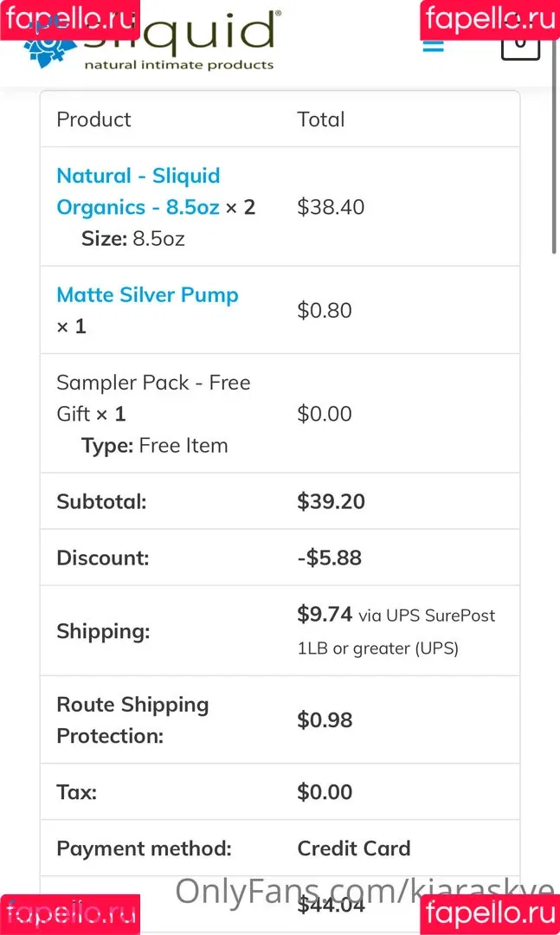The height and width of the screenshot is (935, 560).
Task: Click the Sampler Pack - Free Gift row
Action: click(x=280, y=413)
